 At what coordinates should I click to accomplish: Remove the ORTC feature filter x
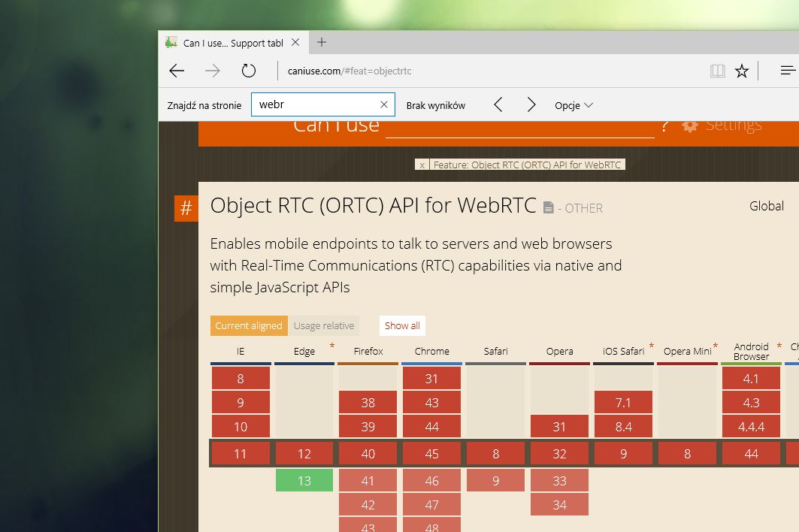click(422, 165)
